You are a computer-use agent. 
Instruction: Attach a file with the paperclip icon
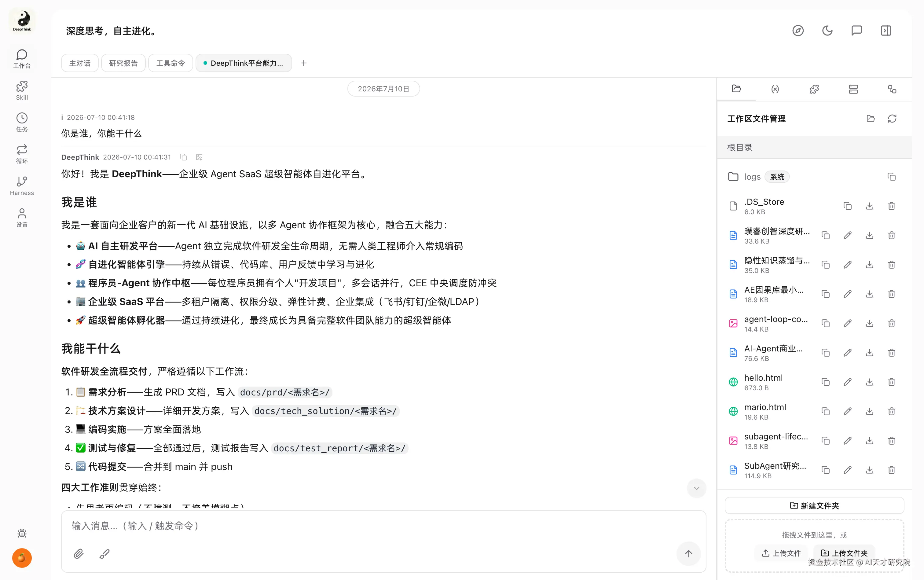pyautogui.click(x=79, y=553)
